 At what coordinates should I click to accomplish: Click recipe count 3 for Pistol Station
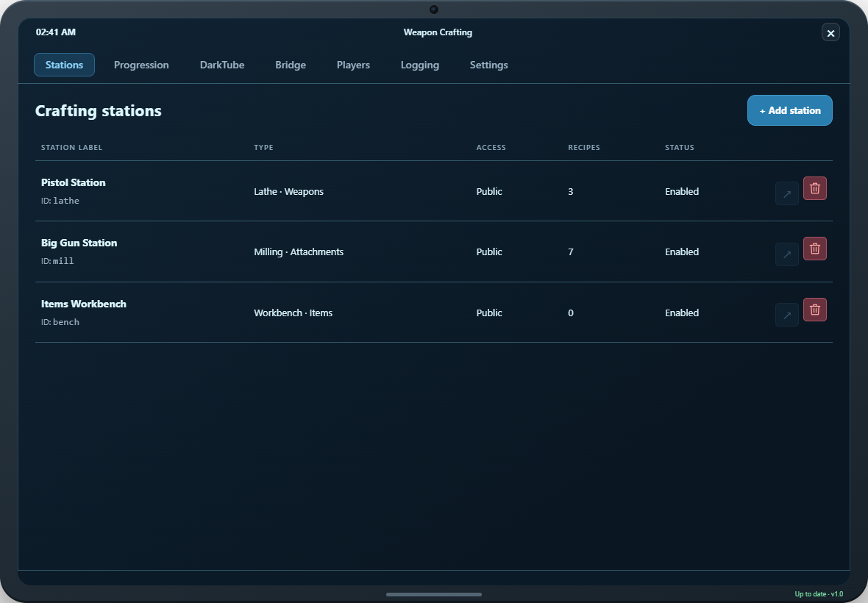(x=570, y=191)
